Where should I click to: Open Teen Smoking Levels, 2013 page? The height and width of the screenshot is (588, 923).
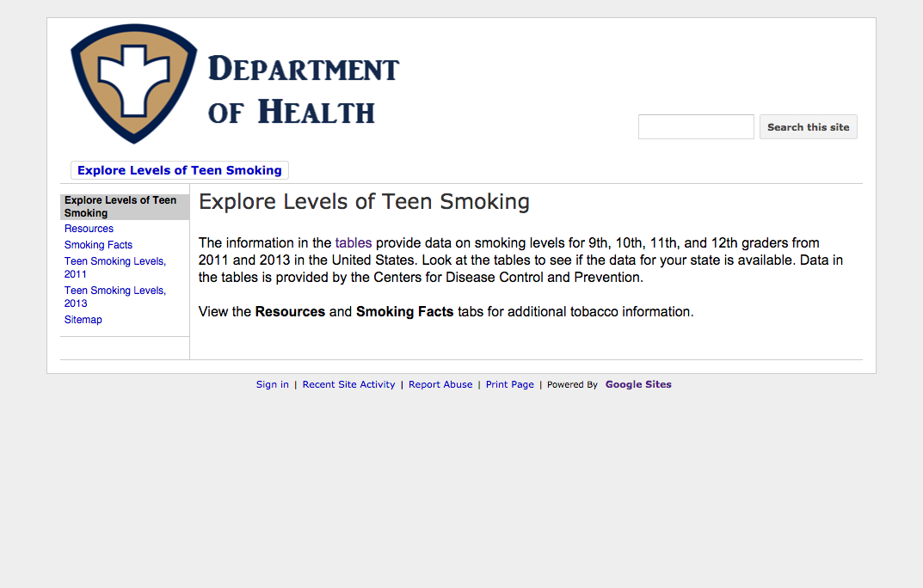click(114, 297)
